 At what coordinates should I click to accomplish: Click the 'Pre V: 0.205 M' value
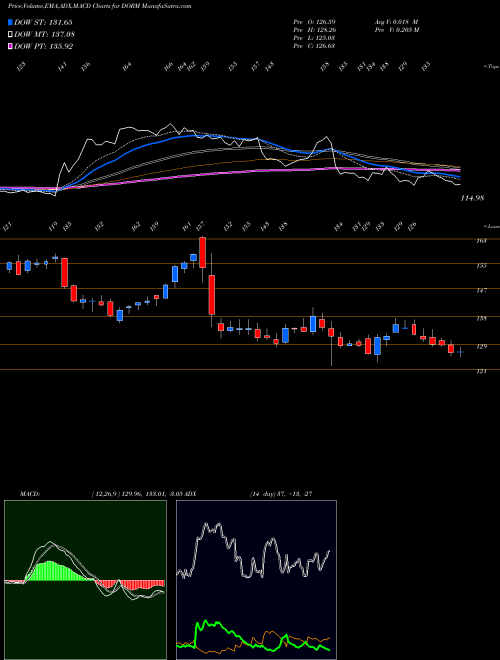[396, 30]
